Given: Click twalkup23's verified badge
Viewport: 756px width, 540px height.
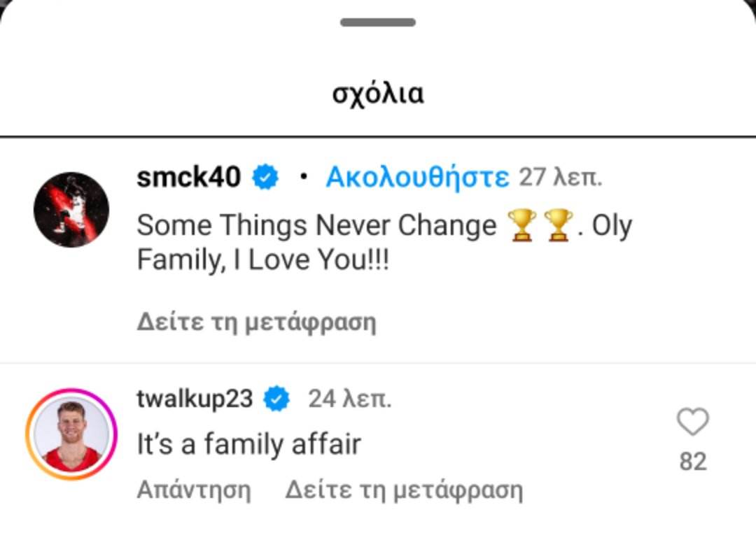Looking at the screenshot, I should point(276,399).
